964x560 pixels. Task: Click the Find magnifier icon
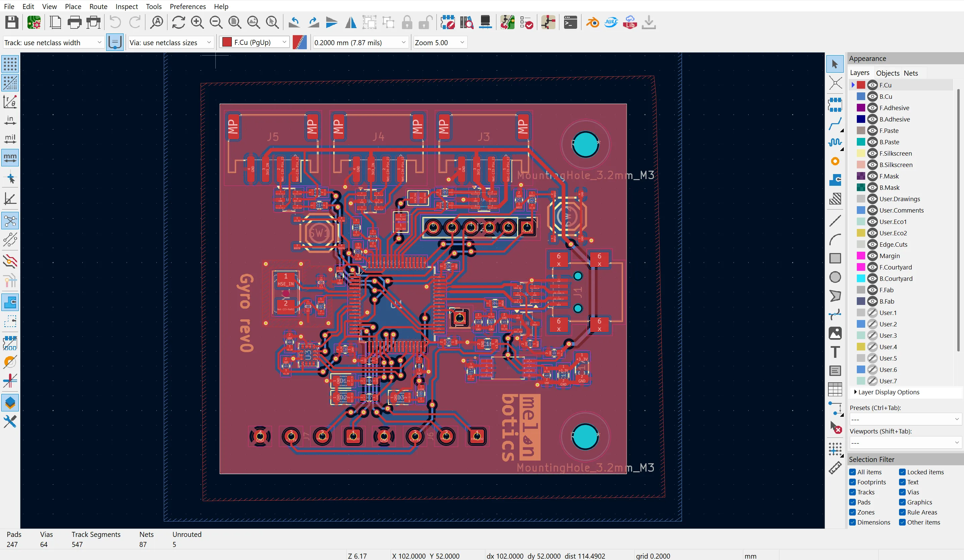pyautogui.click(x=157, y=22)
